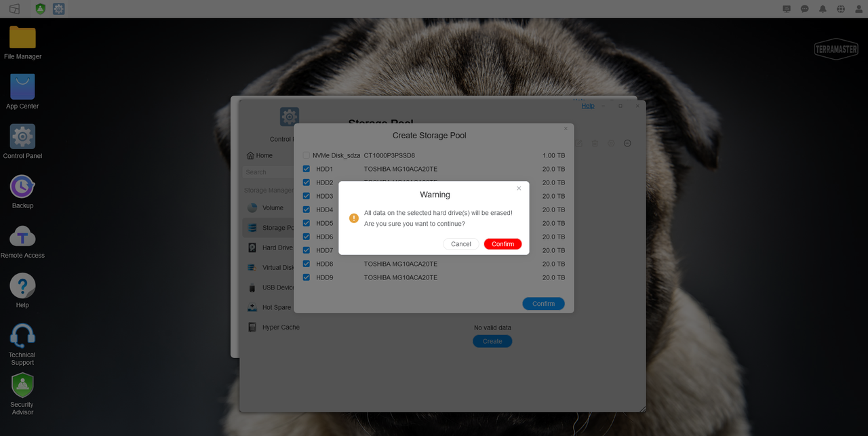Click the orange warning exclamation icon
This screenshot has width=868, height=436.
(x=353, y=218)
